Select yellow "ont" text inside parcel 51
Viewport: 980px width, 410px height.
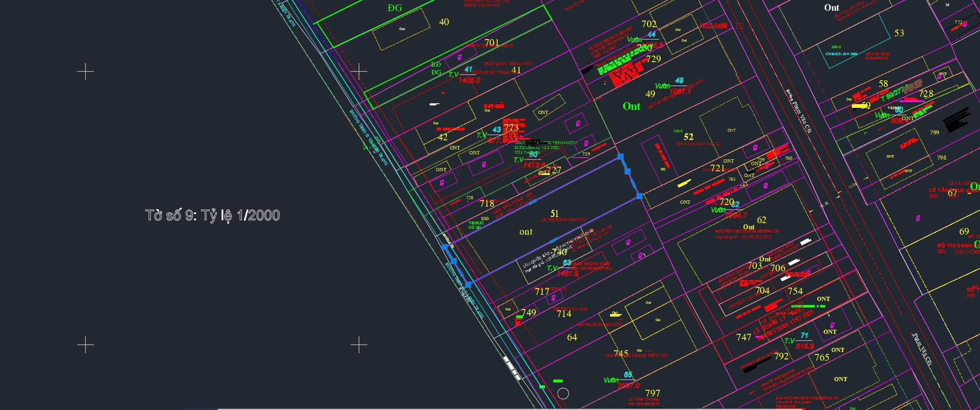point(526,232)
